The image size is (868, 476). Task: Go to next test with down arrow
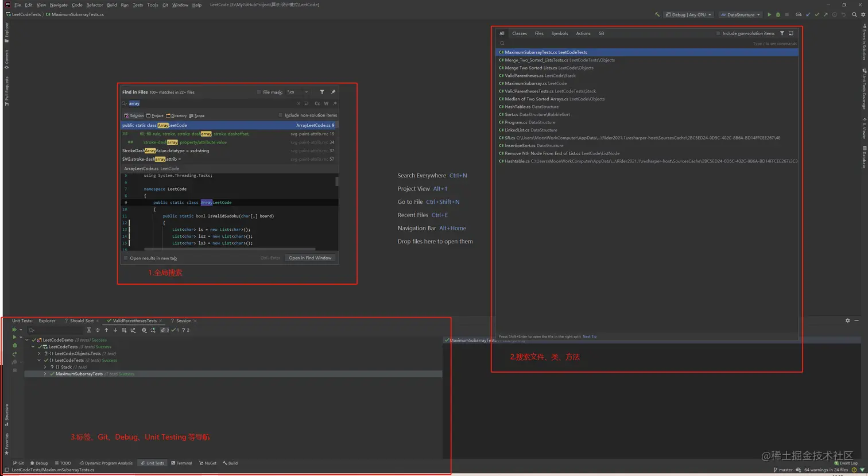115,330
